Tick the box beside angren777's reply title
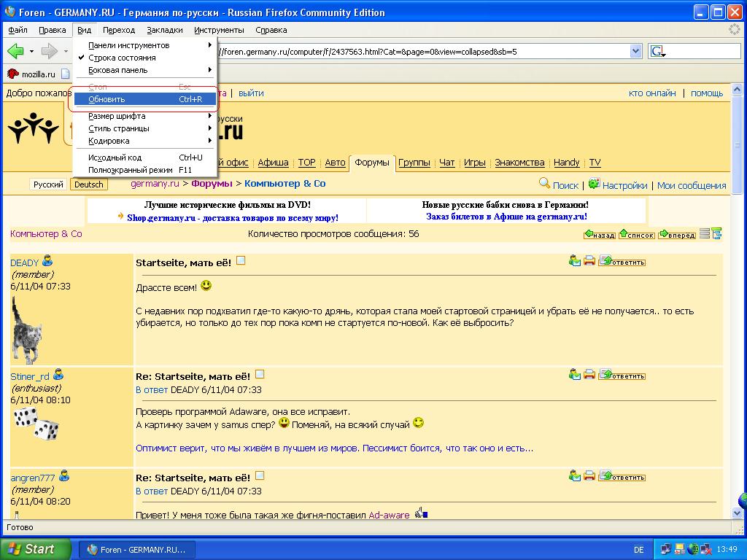Viewport: 747px width, 560px height. [x=260, y=475]
